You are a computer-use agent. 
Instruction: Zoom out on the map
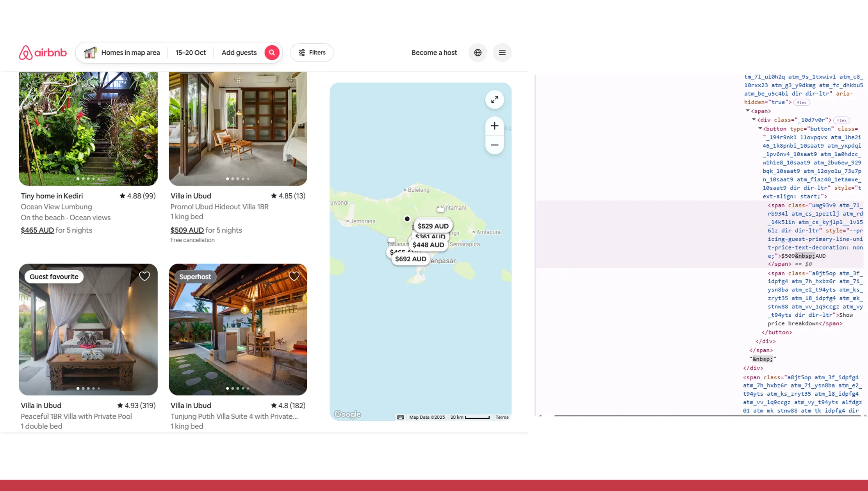tap(494, 145)
